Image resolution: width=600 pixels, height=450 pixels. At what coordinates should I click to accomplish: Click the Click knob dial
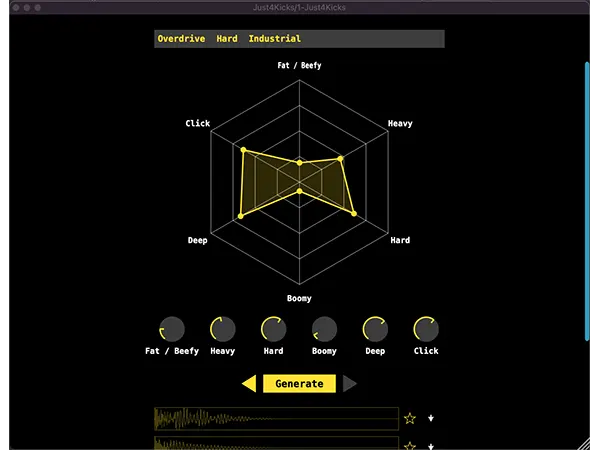pyautogui.click(x=426, y=329)
